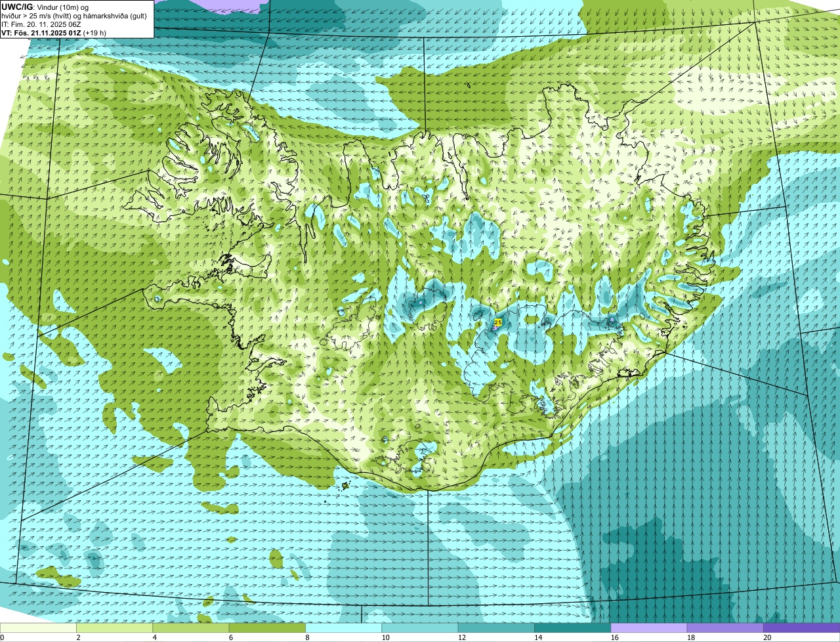Pick the light cyan 8–10 m/s swatch
This screenshot has height=642, width=840.
point(344,628)
